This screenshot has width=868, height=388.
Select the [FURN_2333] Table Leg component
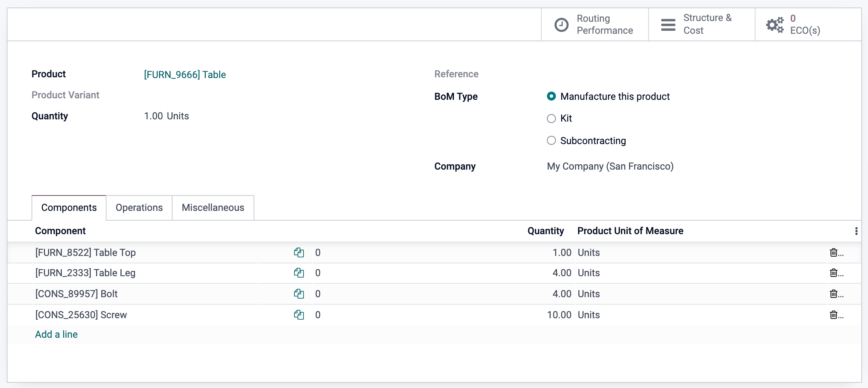click(86, 273)
